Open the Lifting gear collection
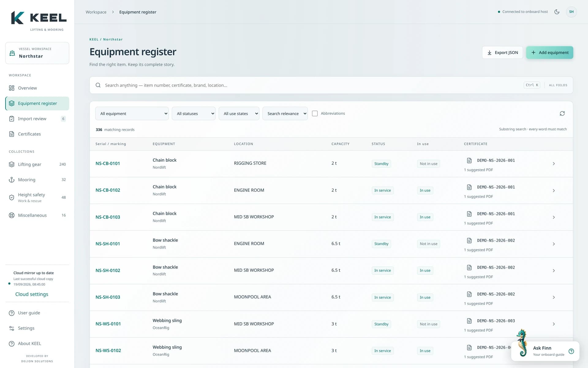Image resolution: width=588 pixels, height=368 pixels. click(x=37, y=164)
